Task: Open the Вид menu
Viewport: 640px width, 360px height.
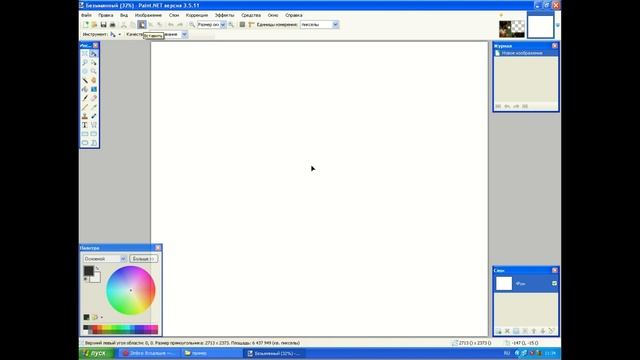Action: 124,15
